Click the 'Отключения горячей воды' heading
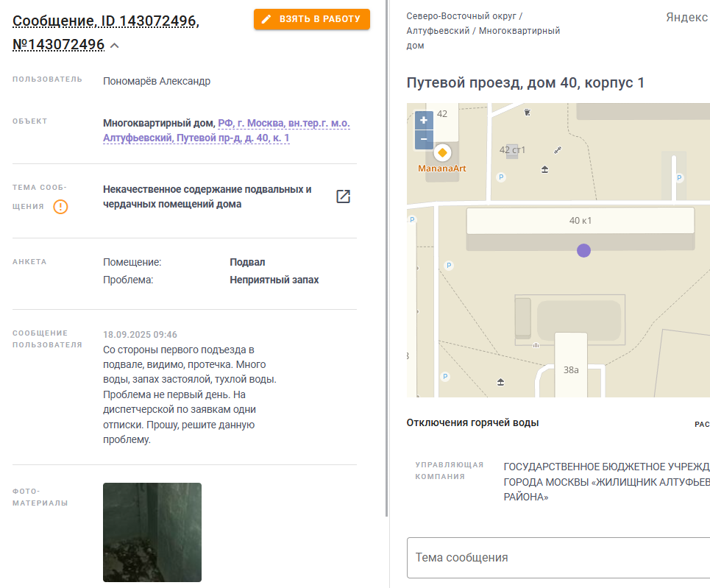This screenshot has width=710, height=588. click(x=472, y=422)
